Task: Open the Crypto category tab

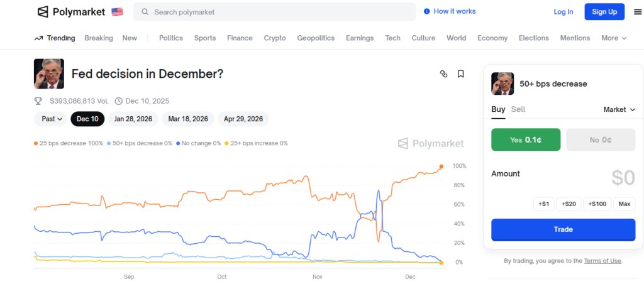Action: (275, 38)
